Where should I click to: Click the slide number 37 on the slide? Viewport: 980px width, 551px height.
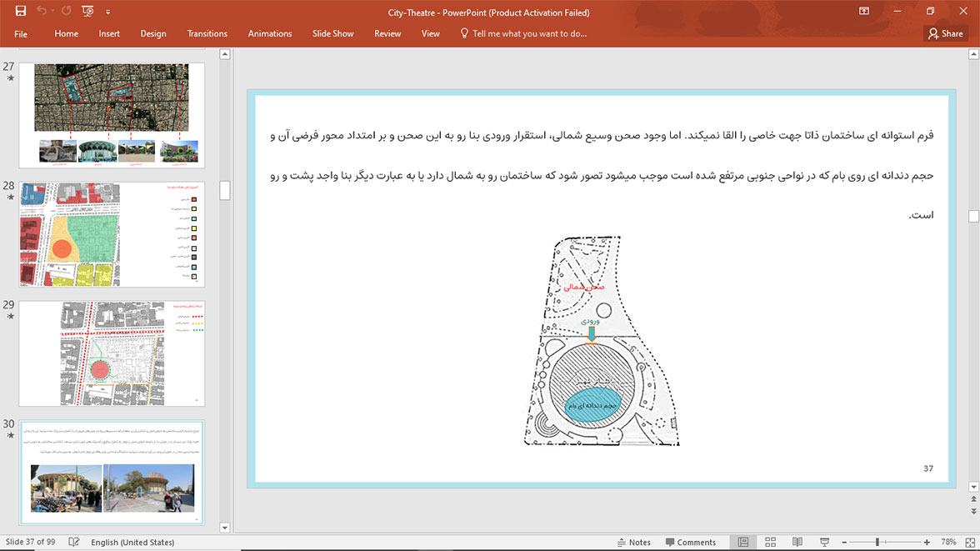[x=928, y=468]
